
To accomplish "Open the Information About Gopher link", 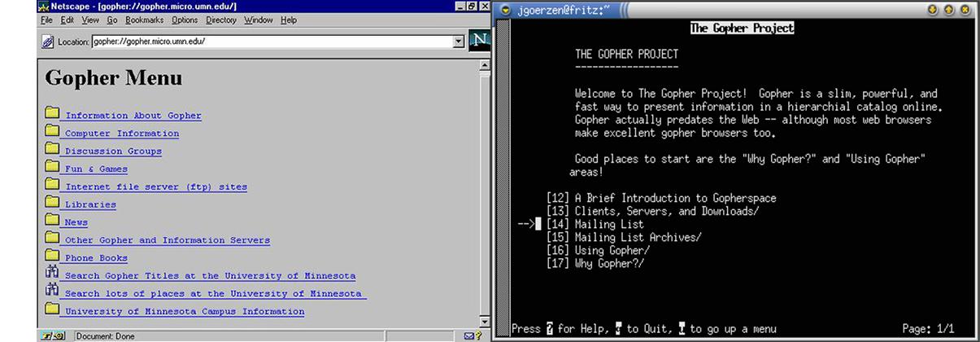I will click(133, 116).
